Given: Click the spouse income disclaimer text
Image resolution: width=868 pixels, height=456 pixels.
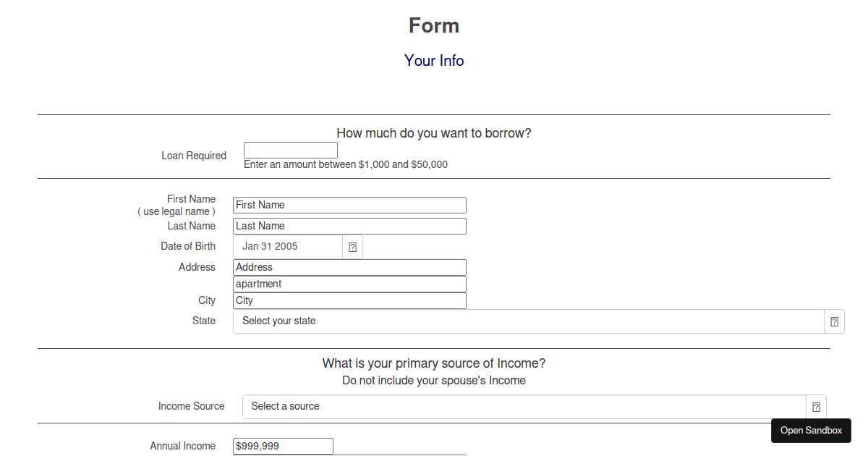Looking at the screenshot, I should click(434, 380).
